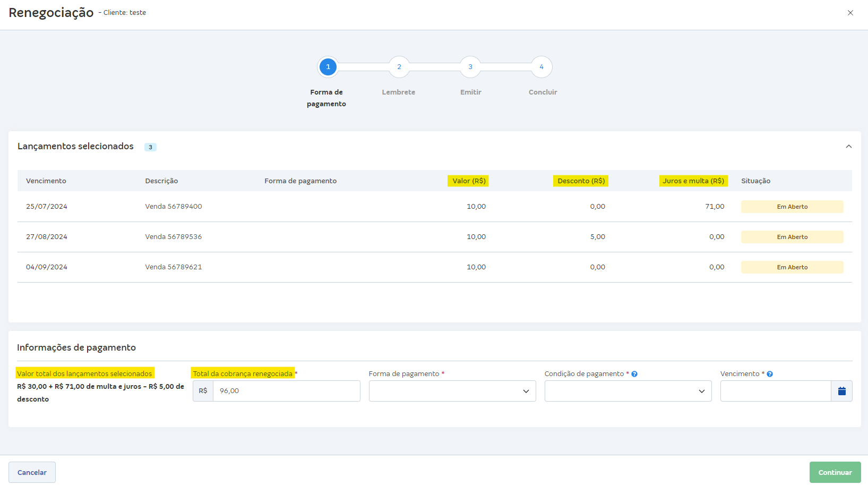Screen dimensions: 868x485
Task: Jump to step 2 Lembrete
Action: coord(399,67)
